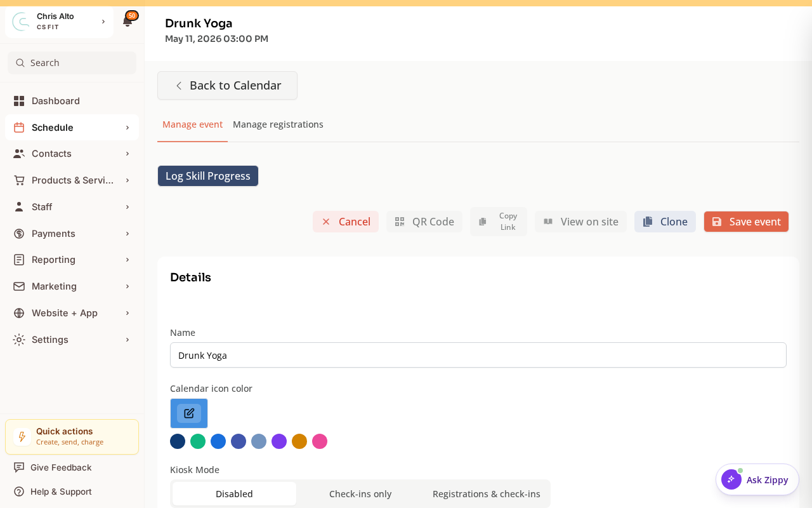Viewport: 812px width, 508px height.
Task: Pick the pink color swatch
Action: [320, 441]
